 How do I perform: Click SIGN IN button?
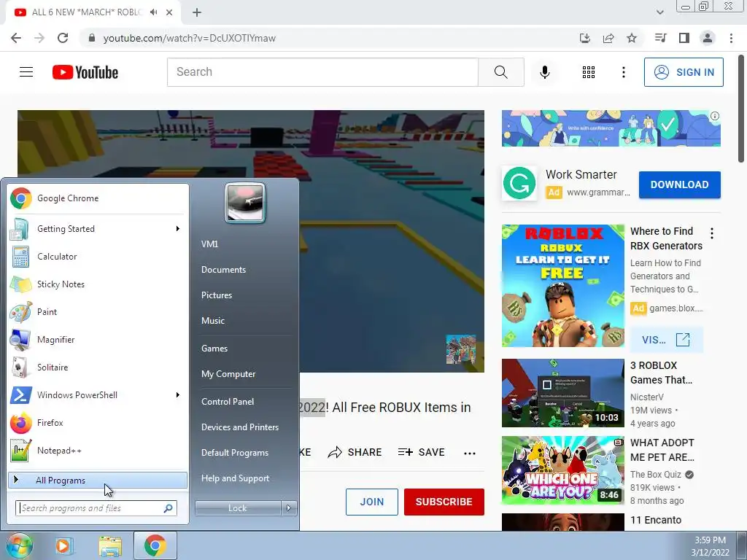click(684, 72)
